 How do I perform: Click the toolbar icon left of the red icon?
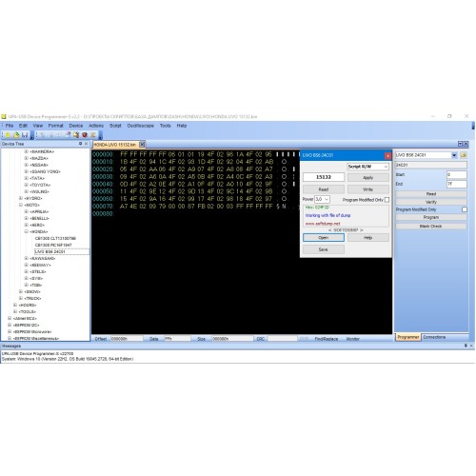[x=76, y=135]
